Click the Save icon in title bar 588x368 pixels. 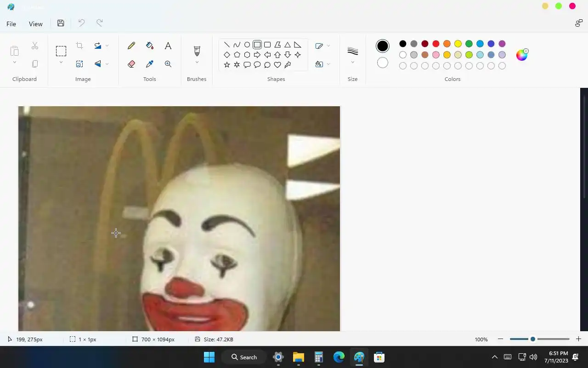click(x=61, y=23)
